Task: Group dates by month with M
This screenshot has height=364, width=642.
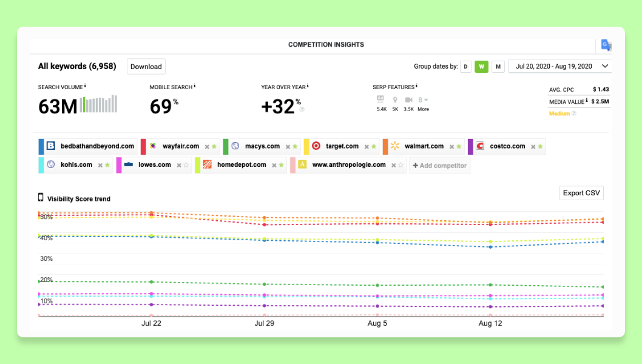Action: 498,66
